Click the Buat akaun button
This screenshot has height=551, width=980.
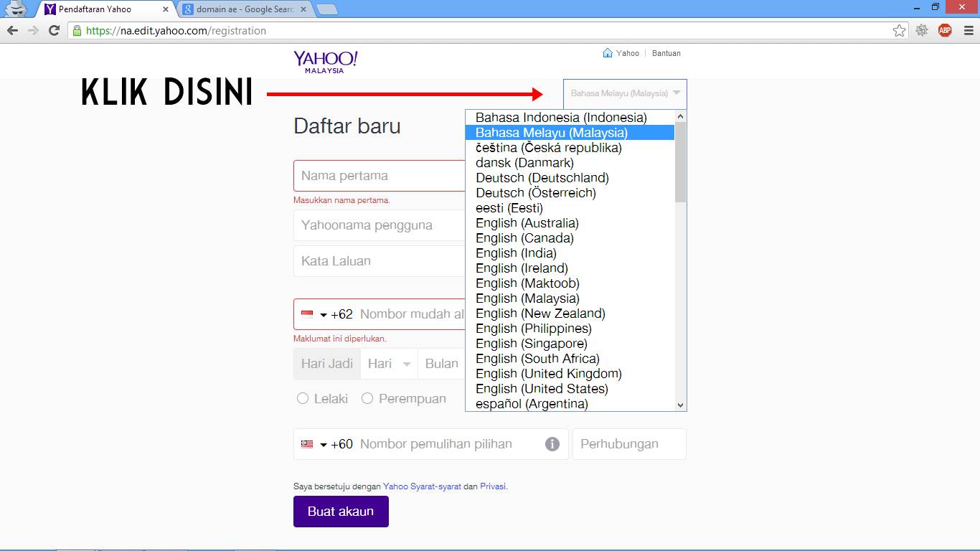(x=341, y=512)
